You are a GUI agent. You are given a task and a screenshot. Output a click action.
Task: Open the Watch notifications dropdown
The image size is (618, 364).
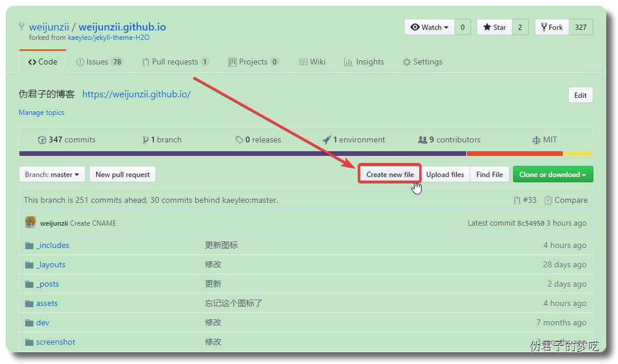pos(429,27)
